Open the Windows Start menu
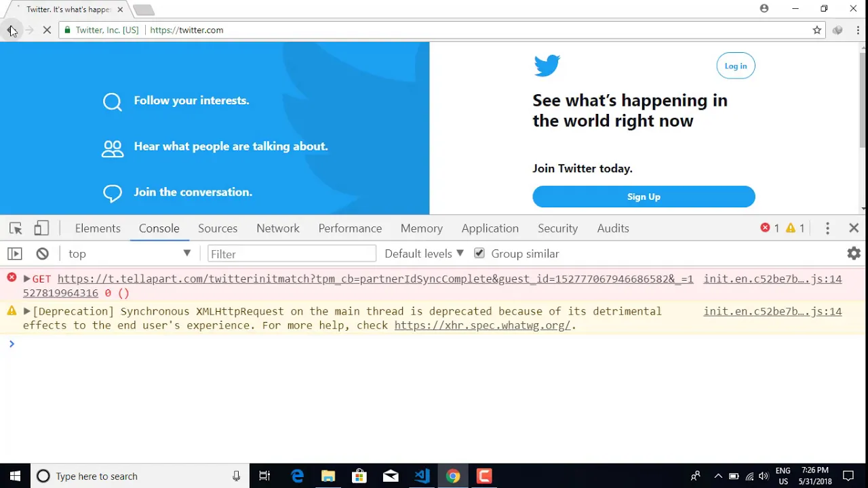The image size is (868, 488). [15, 476]
